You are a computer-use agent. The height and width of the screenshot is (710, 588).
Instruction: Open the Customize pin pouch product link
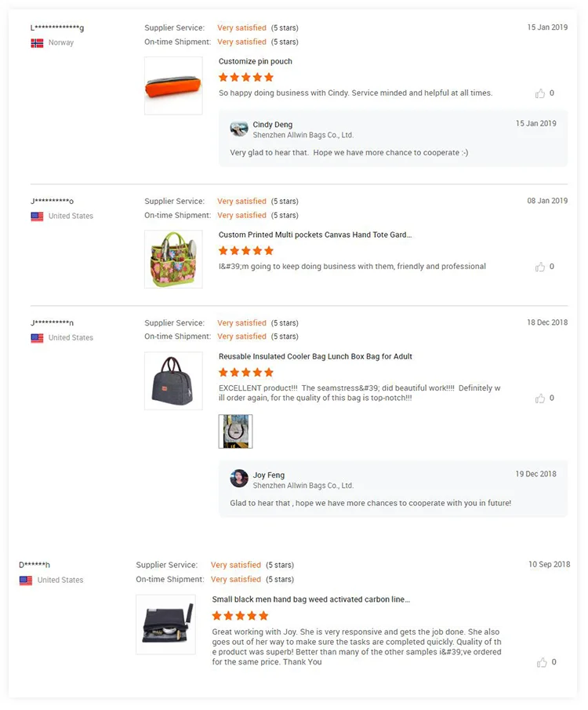click(x=256, y=61)
